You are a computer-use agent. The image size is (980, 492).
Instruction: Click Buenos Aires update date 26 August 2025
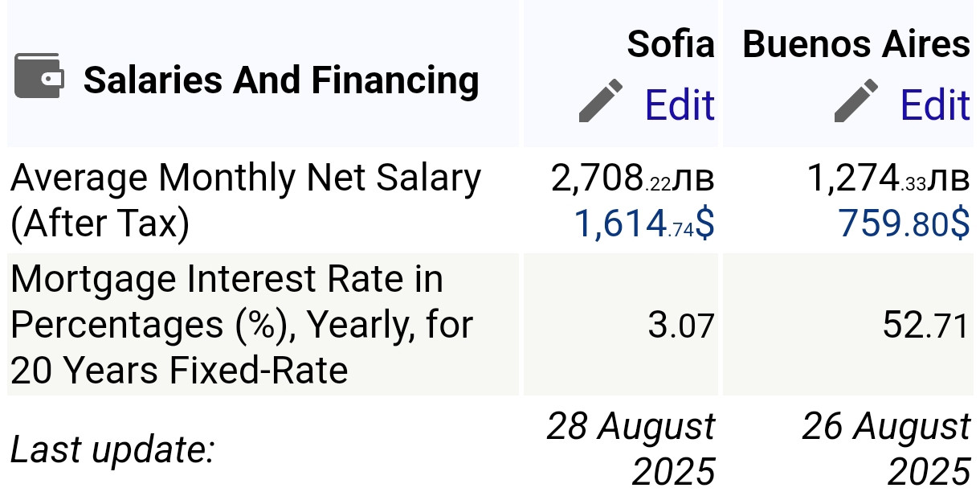(887, 448)
